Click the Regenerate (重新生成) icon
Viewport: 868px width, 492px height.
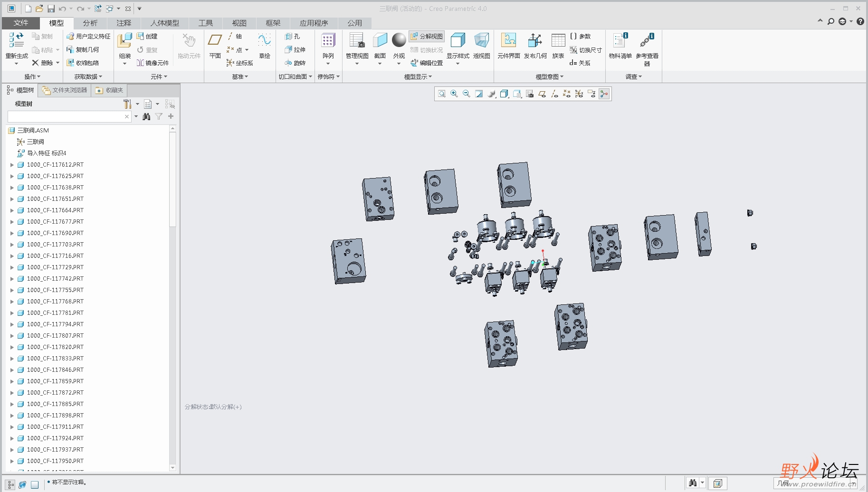(16, 41)
